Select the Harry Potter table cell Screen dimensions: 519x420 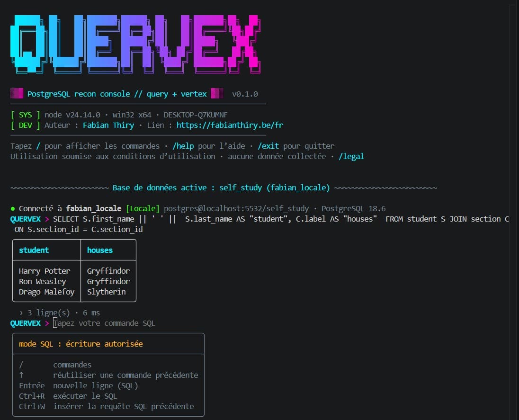[45, 271]
